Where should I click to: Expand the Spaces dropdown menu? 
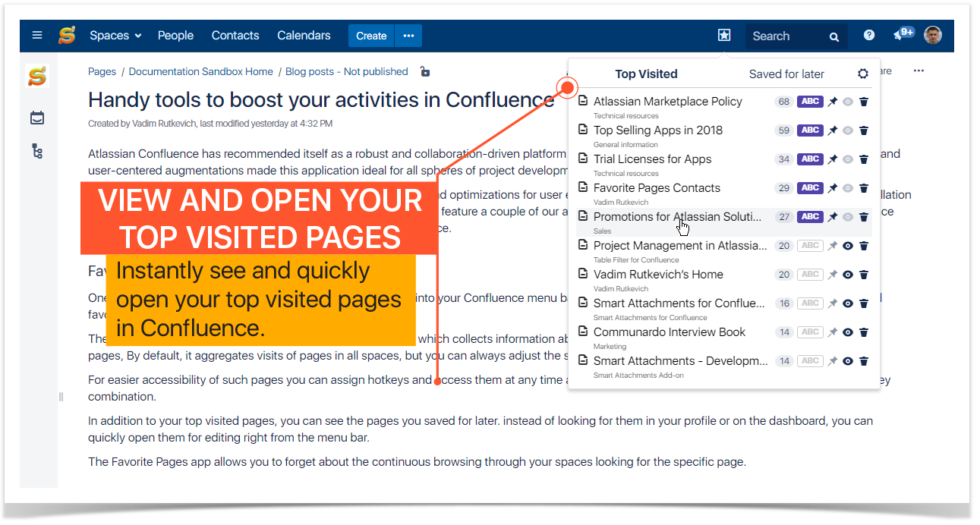115,36
